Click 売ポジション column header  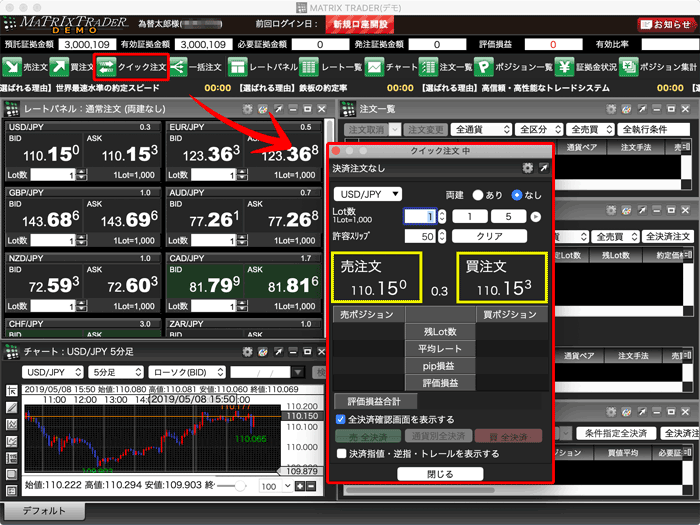(368, 315)
